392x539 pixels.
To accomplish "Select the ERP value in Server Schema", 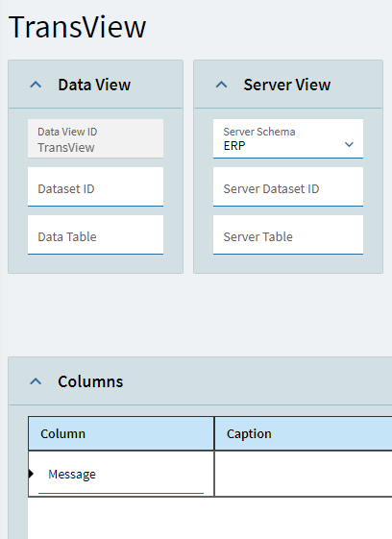I will point(234,146).
